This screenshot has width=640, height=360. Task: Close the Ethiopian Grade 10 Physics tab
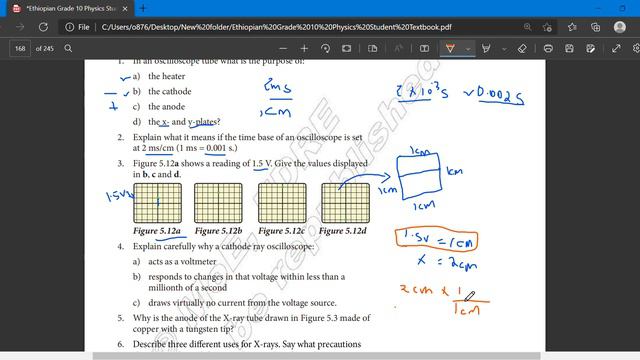tap(125, 8)
